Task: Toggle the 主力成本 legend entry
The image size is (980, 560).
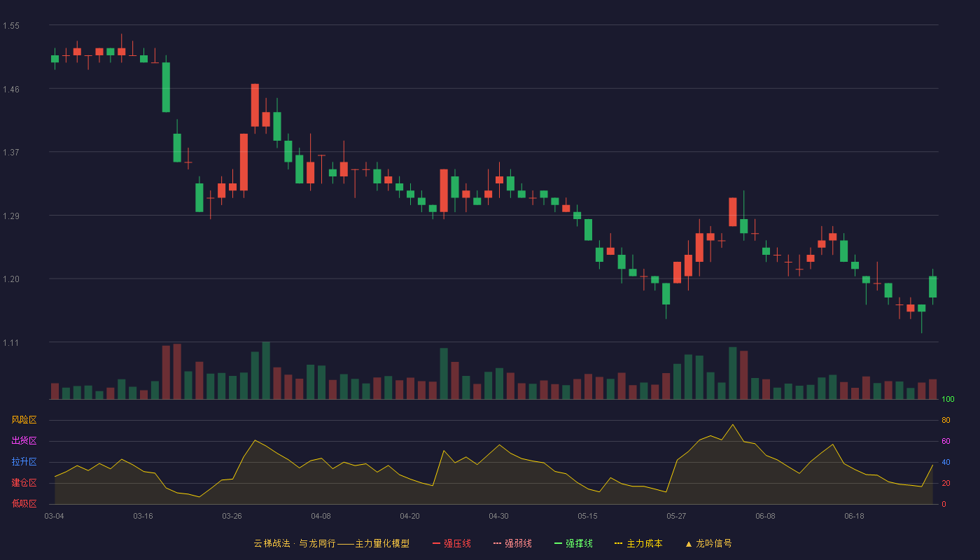Action: point(638,543)
